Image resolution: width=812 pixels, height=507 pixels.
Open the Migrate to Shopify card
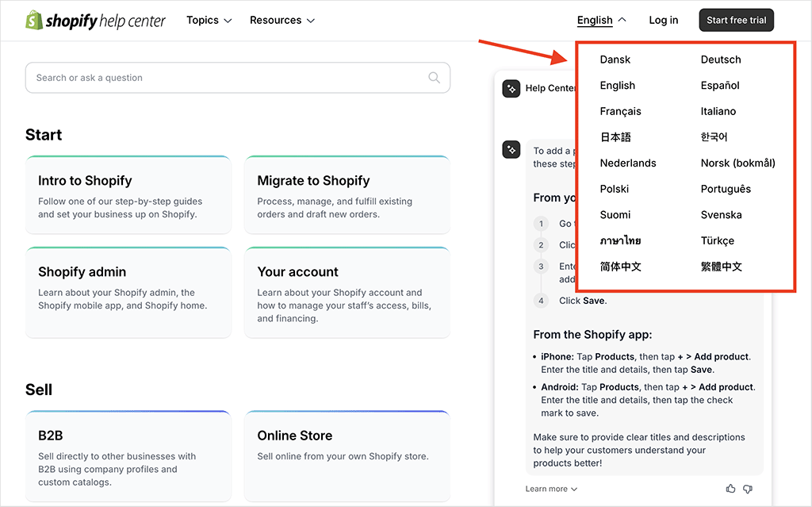347,195
